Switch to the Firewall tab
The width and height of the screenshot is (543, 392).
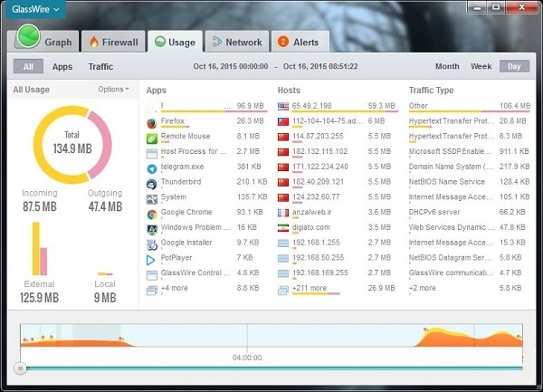pos(113,42)
